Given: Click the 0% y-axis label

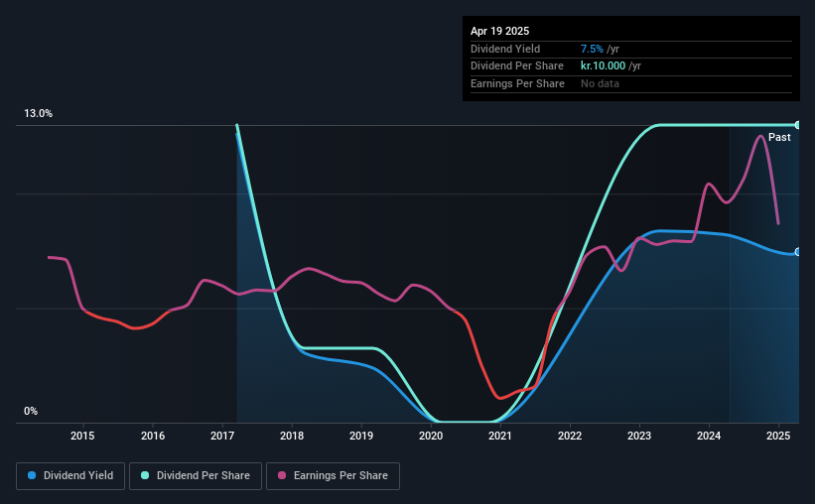Looking at the screenshot, I should pyautogui.click(x=31, y=411).
